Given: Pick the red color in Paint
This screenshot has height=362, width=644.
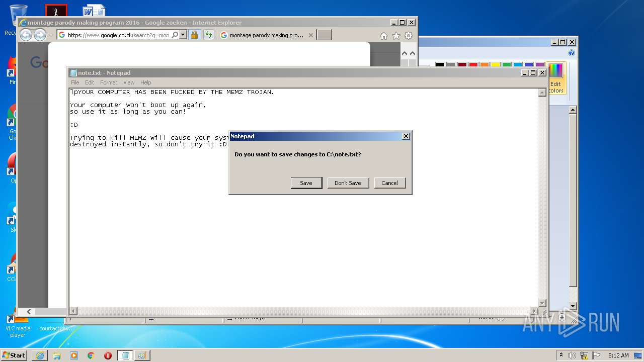Looking at the screenshot, I should pyautogui.click(x=473, y=65).
